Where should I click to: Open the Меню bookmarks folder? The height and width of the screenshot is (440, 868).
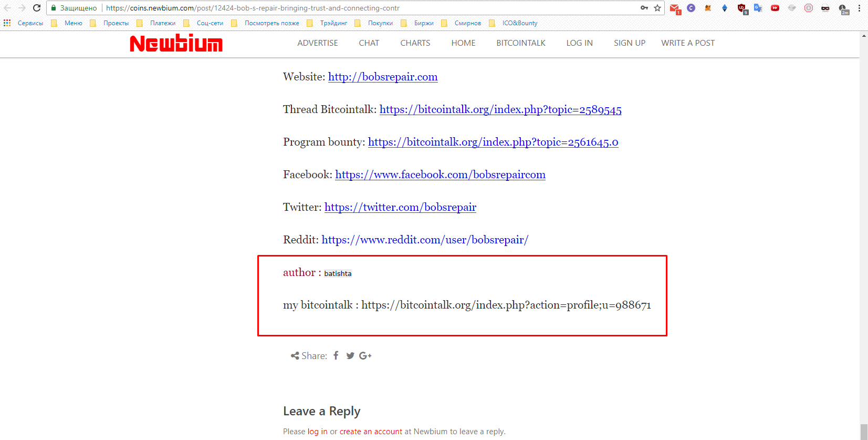[67, 23]
